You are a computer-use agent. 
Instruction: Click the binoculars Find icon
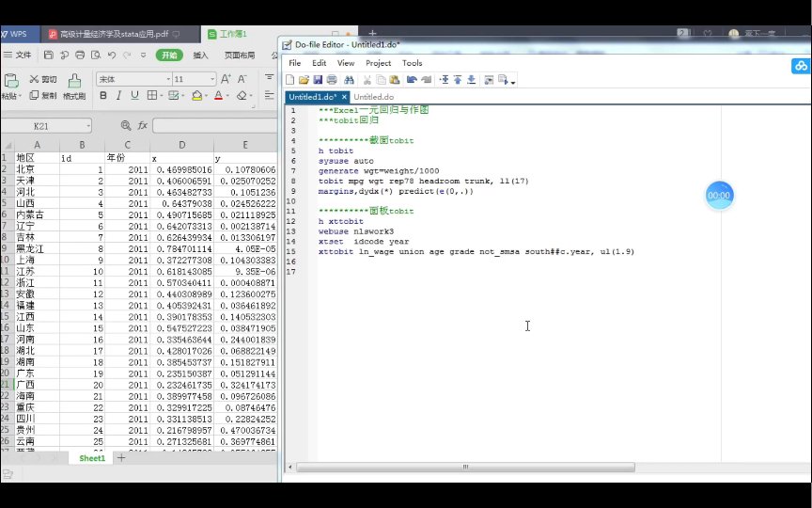349,80
